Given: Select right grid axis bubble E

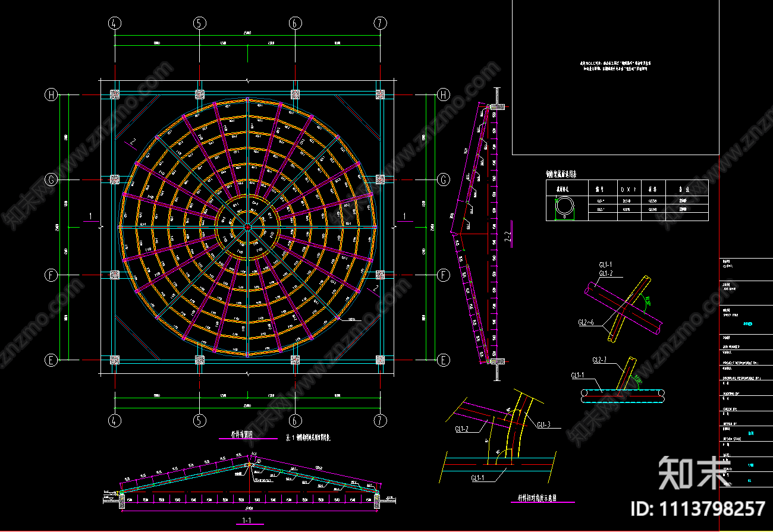Looking at the screenshot, I should click(x=443, y=360).
